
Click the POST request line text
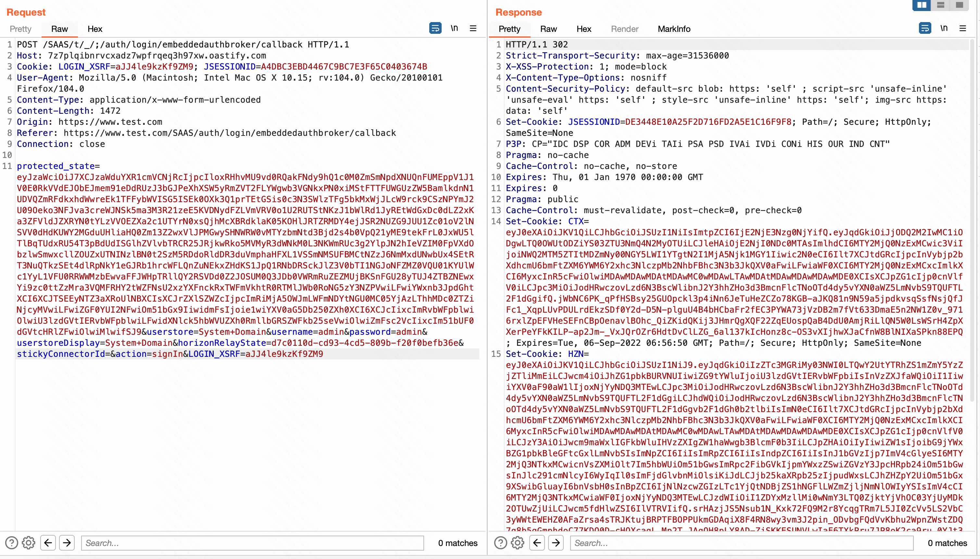tap(183, 45)
